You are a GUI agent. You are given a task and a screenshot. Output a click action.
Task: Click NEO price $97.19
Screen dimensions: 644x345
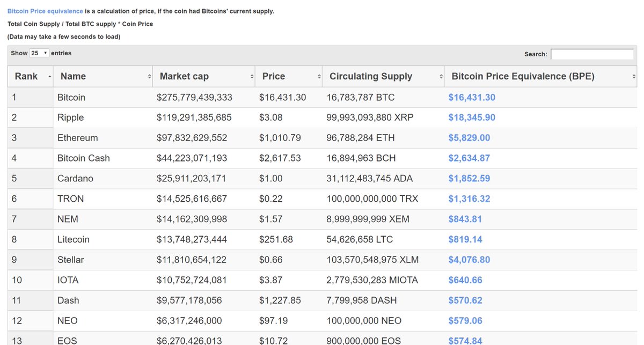[273, 321]
